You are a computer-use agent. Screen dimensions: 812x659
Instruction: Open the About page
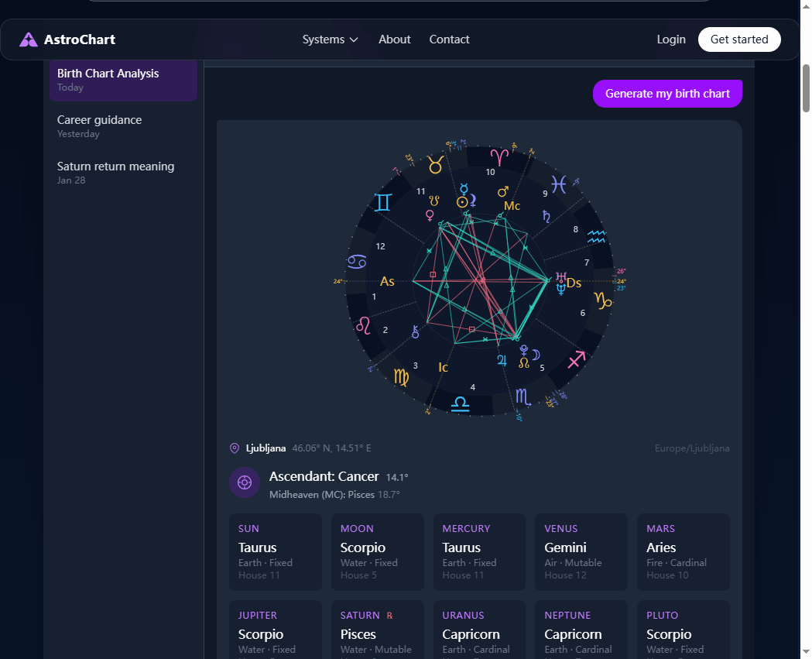click(394, 39)
